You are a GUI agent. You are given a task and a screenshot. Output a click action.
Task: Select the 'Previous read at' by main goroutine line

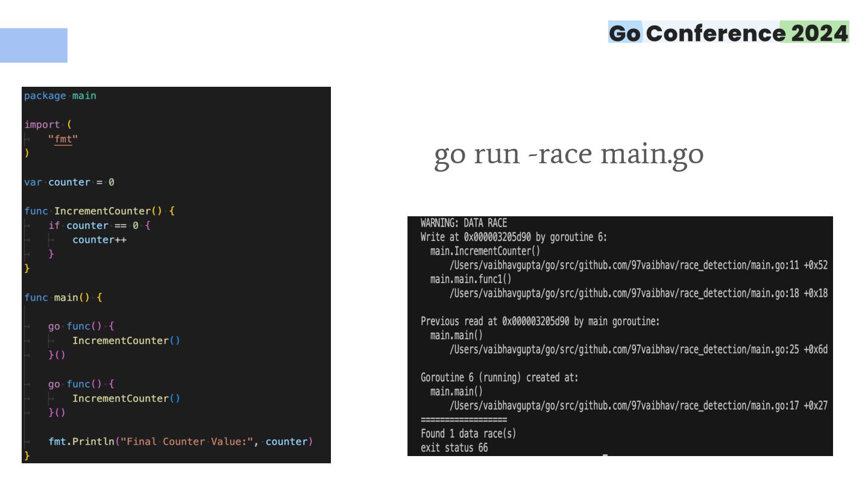coord(540,321)
